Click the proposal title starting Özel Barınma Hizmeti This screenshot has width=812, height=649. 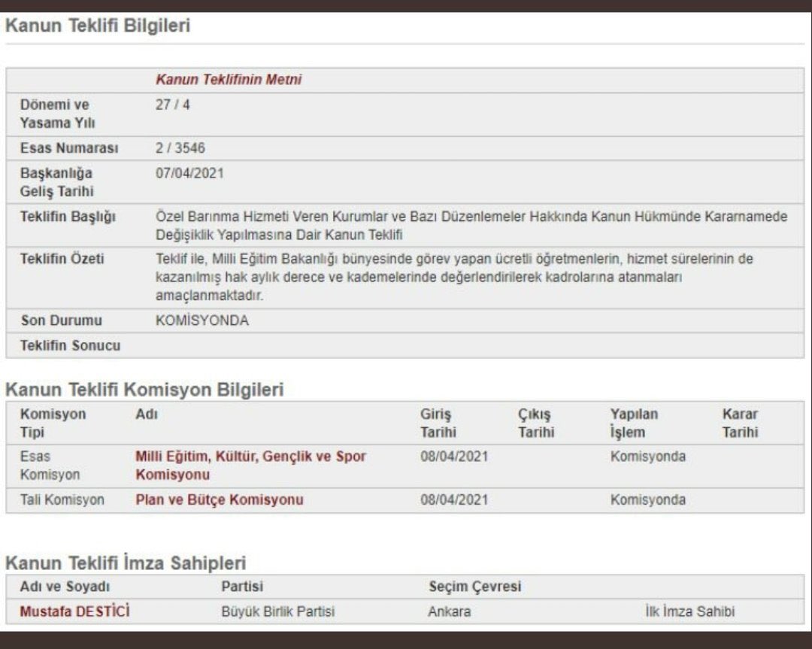tap(471, 226)
